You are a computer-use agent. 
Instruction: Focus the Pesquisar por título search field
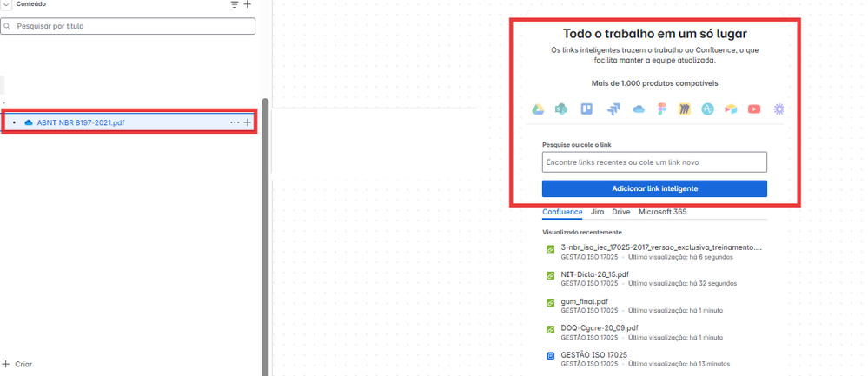pos(128,26)
